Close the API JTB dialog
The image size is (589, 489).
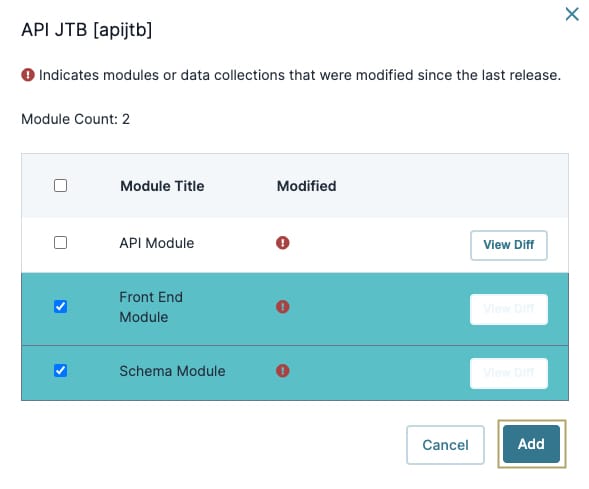click(572, 15)
